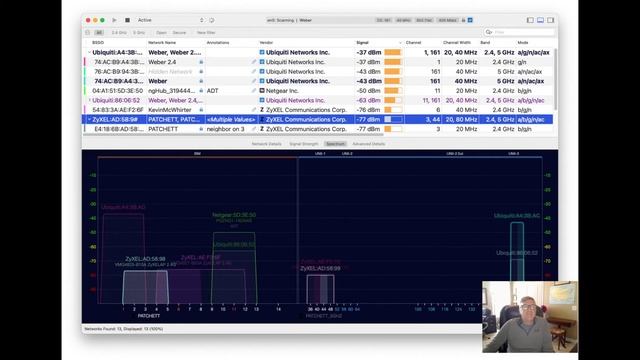Collapse the Ubiquiti:A4:3B group row
This screenshot has height=360, width=640.
click(x=89, y=52)
